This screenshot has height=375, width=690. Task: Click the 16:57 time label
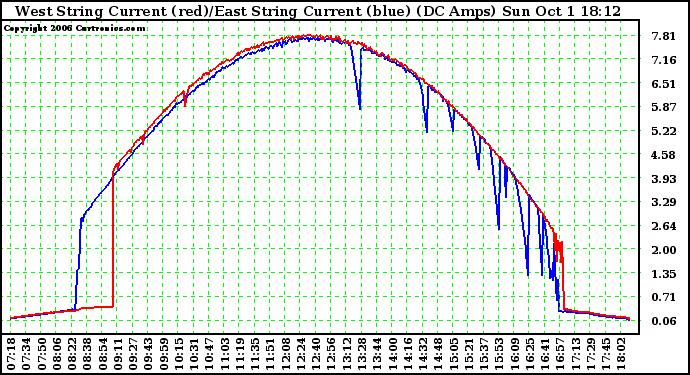tap(560, 354)
